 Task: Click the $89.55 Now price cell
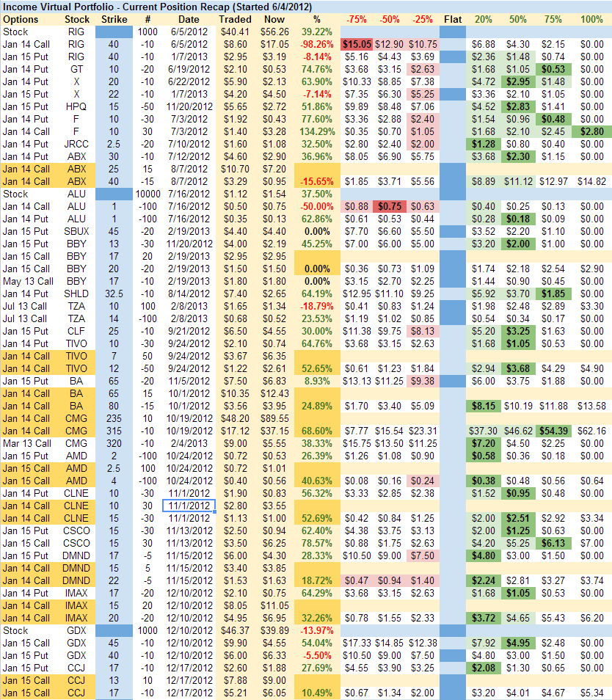(276, 419)
